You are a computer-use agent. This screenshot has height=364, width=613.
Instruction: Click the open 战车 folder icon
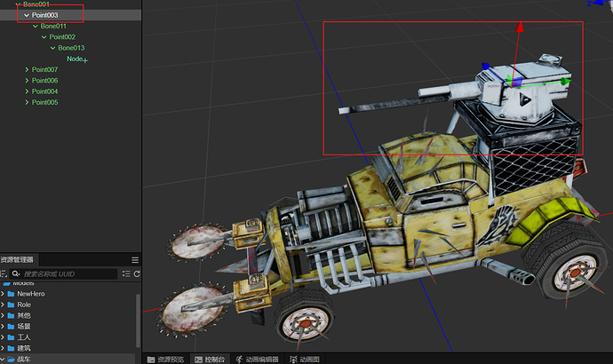point(11,360)
